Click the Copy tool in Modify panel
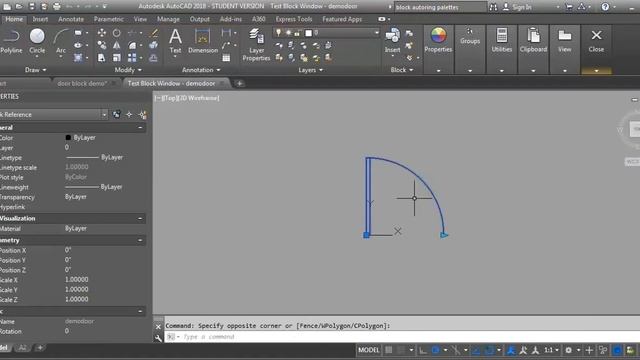Viewport: 640px width, 360px height. coord(102,45)
